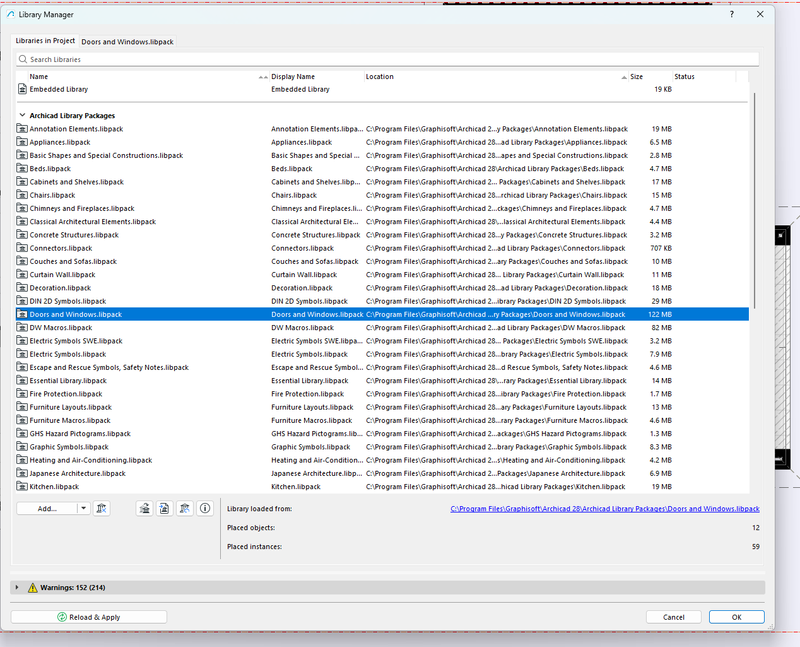Click the Decoration.libpack package icon
Image resolution: width=800 pixels, height=647 pixels.
pyautogui.click(x=22, y=288)
